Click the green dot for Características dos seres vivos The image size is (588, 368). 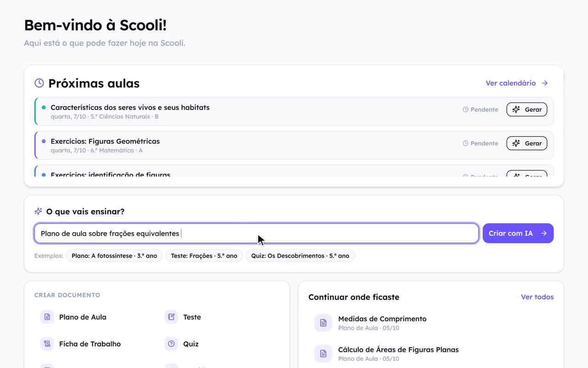coord(44,108)
